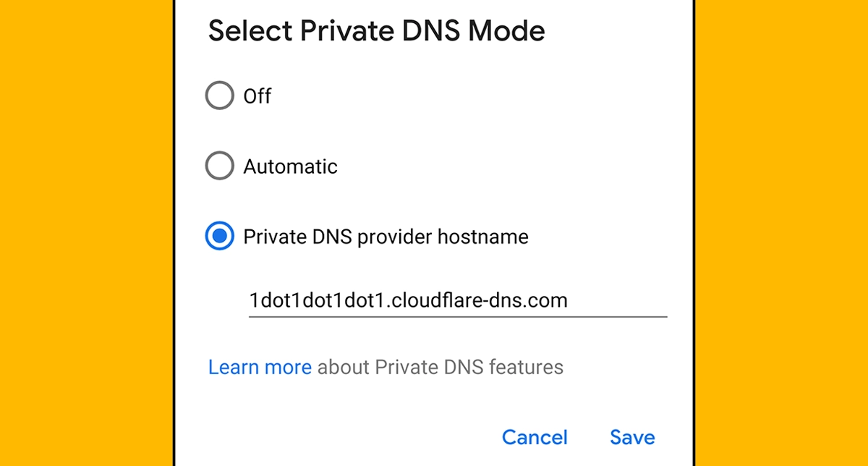Select Private DNS provider hostname option
This screenshot has width=868, height=466.
coord(219,236)
